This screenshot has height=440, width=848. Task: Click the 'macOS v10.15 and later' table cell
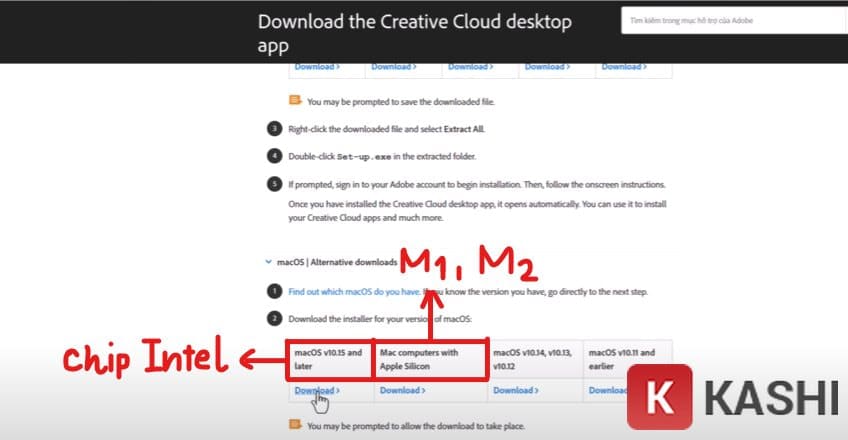coord(330,359)
